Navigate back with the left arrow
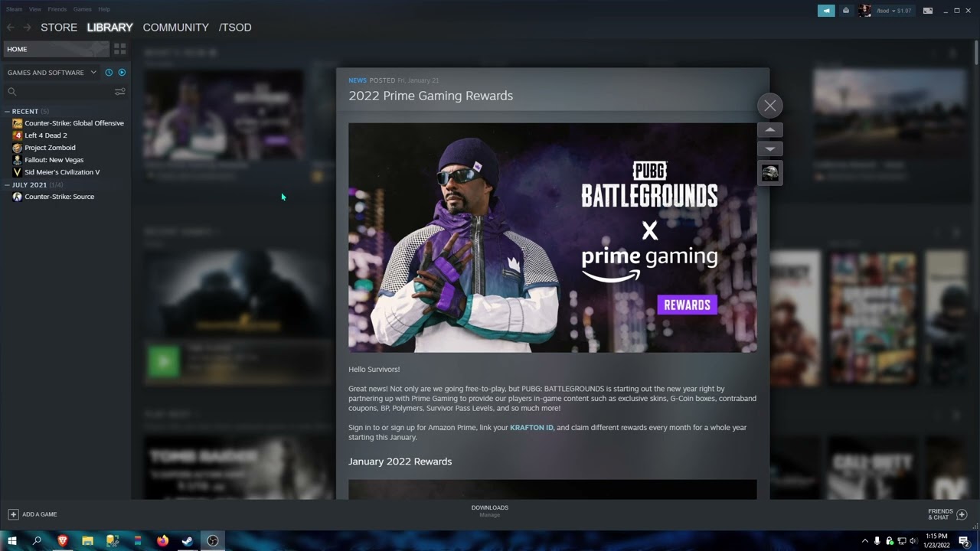The image size is (980, 551). coord(11,28)
